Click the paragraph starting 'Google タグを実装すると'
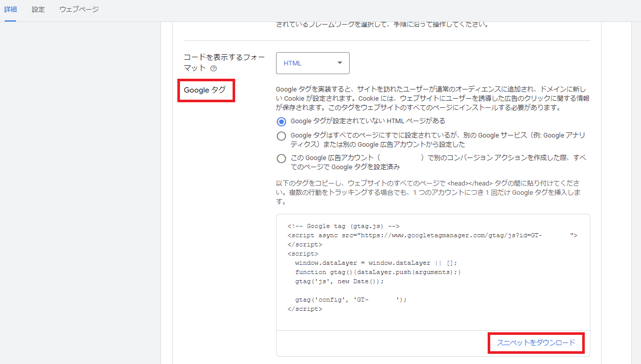The image size is (641, 364). pos(432,99)
